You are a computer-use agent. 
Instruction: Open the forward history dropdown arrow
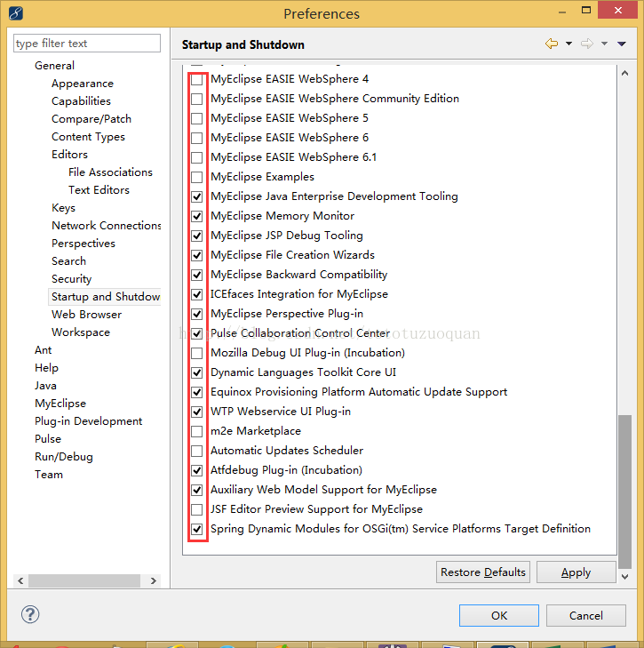click(604, 44)
